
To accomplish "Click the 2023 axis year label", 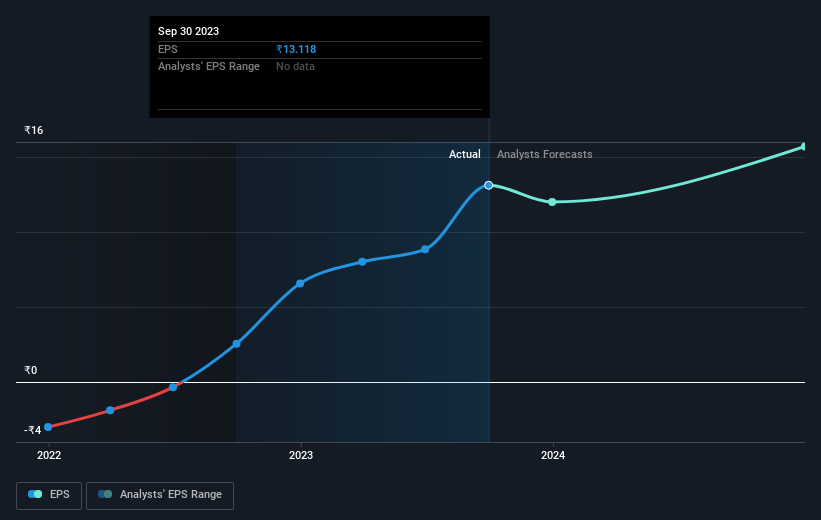I will (301, 455).
